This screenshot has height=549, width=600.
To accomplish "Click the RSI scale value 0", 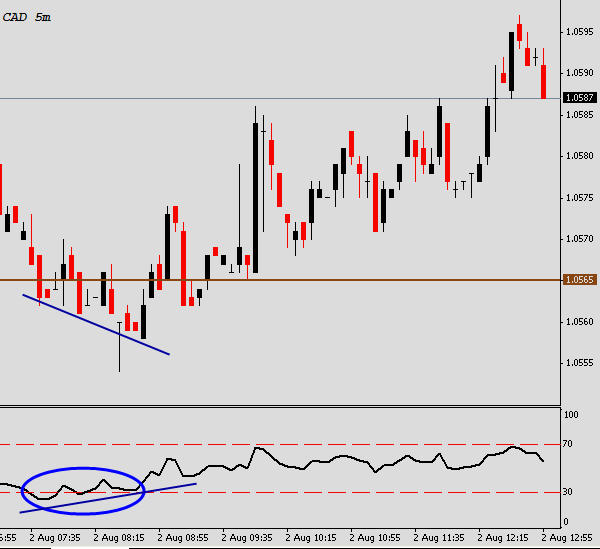I will (x=566, y=521).
